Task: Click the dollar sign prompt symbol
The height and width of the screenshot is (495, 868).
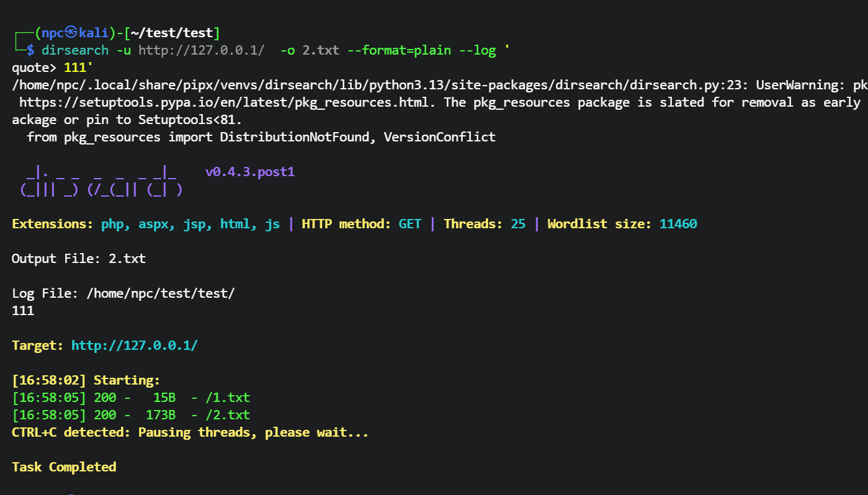Action: (x=30, y=50)
